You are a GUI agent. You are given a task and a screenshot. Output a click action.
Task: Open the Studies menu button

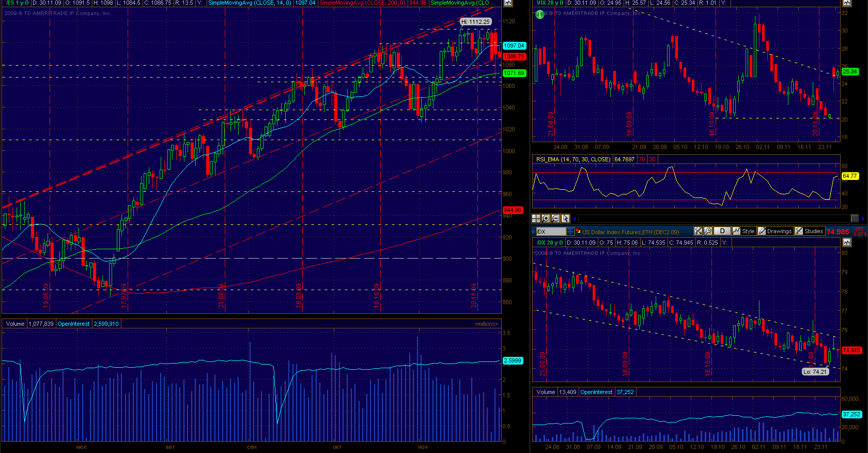(809, 231)
